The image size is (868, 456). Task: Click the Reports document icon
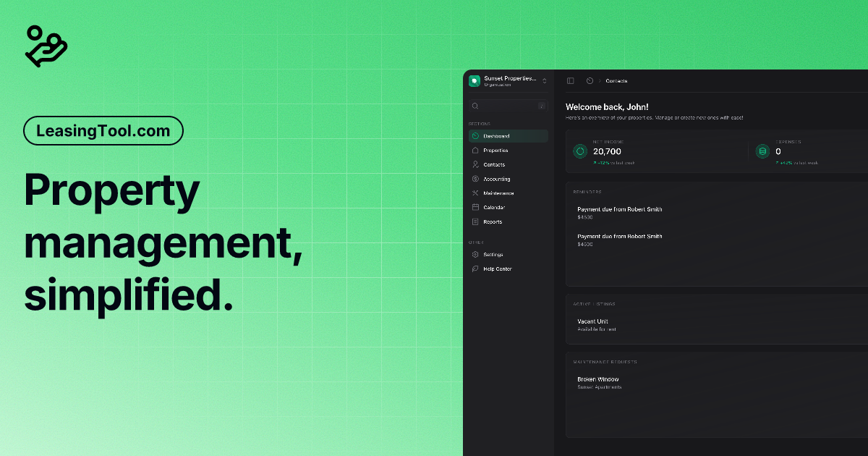(x=475, y=221)
